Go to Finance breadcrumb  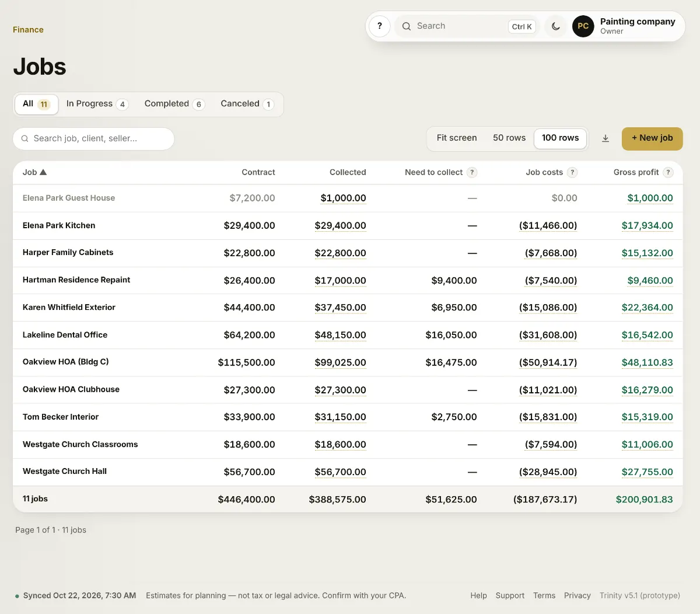(28, 30)
